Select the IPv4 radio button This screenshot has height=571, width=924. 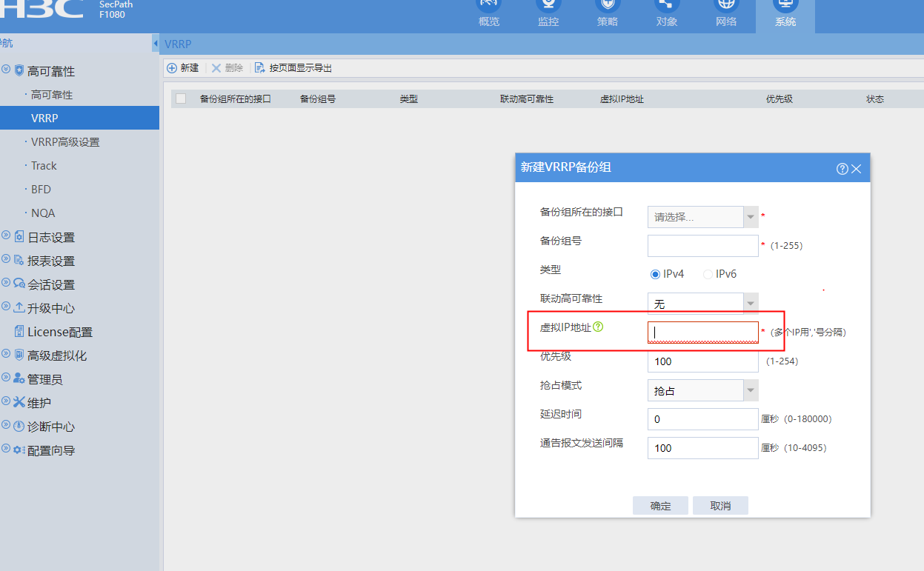pos(655,274)
